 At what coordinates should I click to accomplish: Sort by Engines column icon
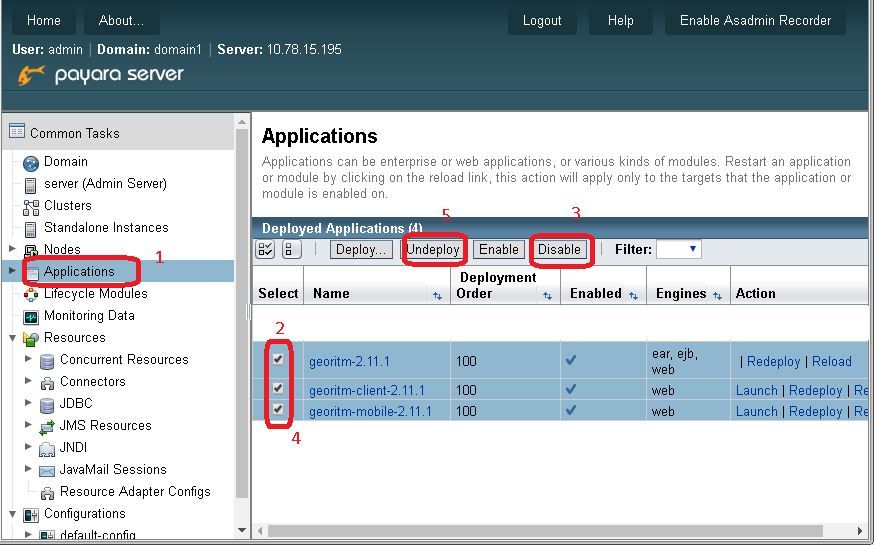pyautogui.click(x=717, y=296)
